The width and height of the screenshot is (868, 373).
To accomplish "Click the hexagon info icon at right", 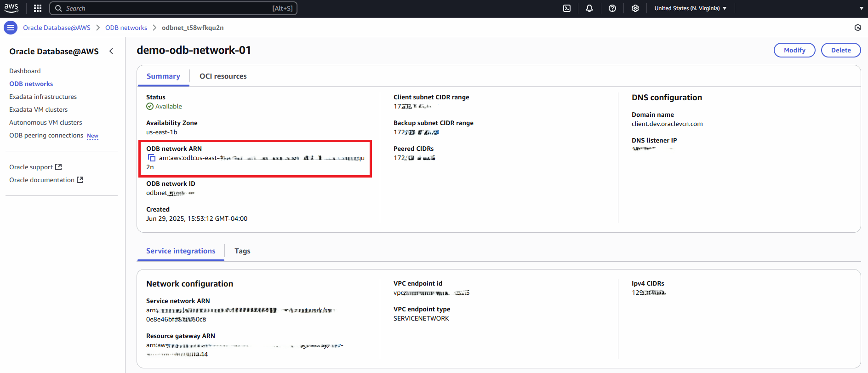I will tap(857, 28).
